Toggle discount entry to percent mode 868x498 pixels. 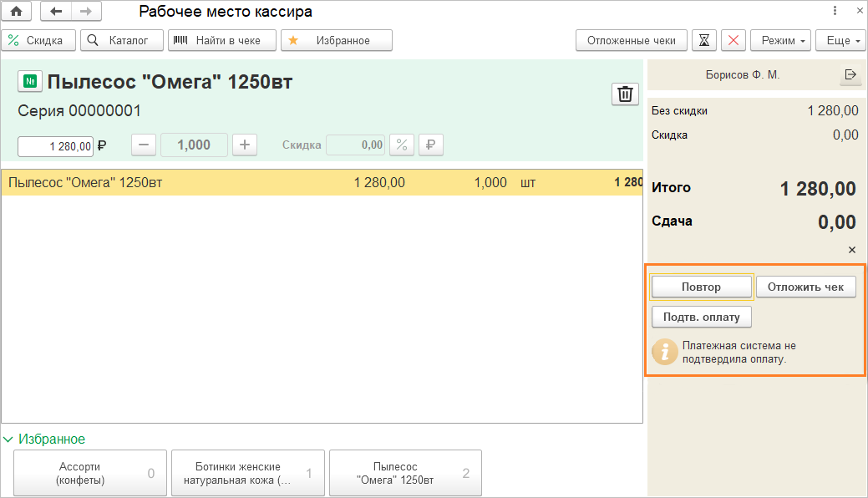click(x=401, y=145)
